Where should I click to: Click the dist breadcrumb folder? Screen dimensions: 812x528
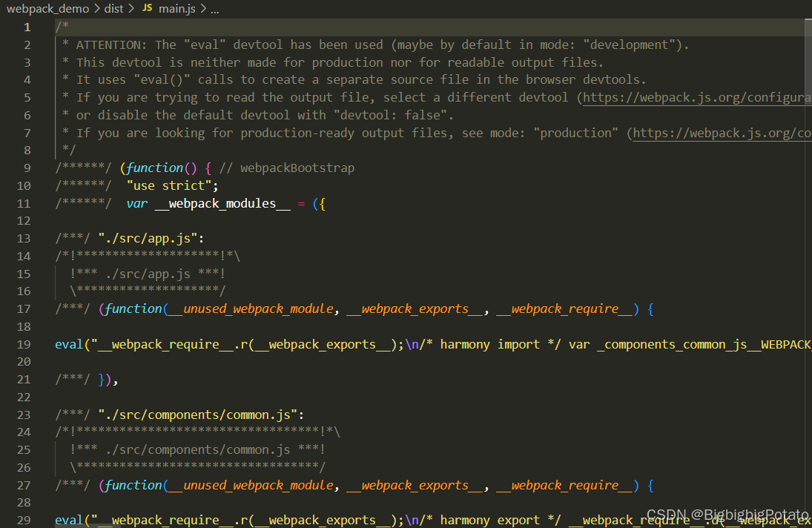[113, 9]
